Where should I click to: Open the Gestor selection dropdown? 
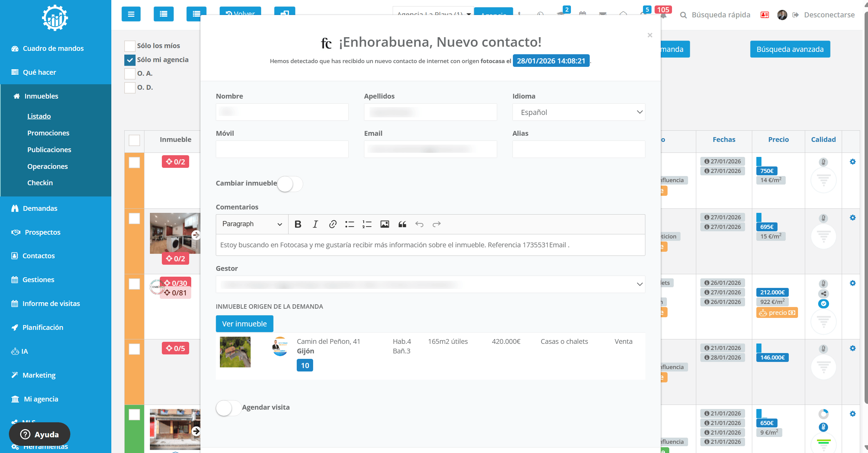click(x=430, y=284)
